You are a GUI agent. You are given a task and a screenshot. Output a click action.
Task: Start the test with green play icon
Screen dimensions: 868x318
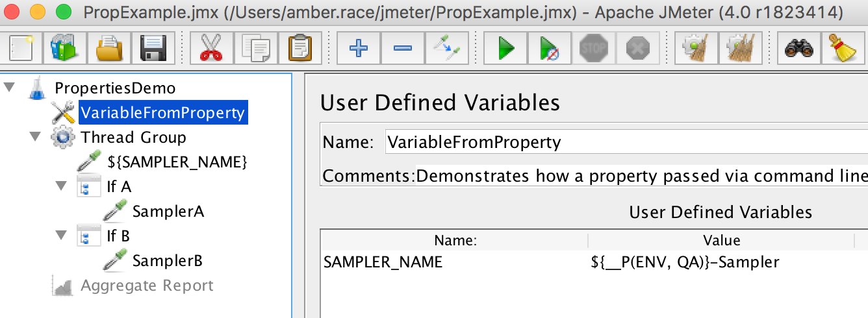[505, 49]
